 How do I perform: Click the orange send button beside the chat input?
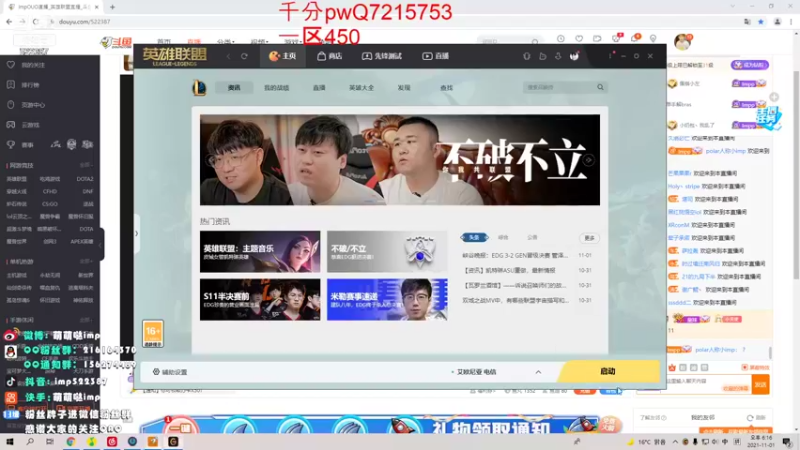pyautogui.click(x=760, y=384)
